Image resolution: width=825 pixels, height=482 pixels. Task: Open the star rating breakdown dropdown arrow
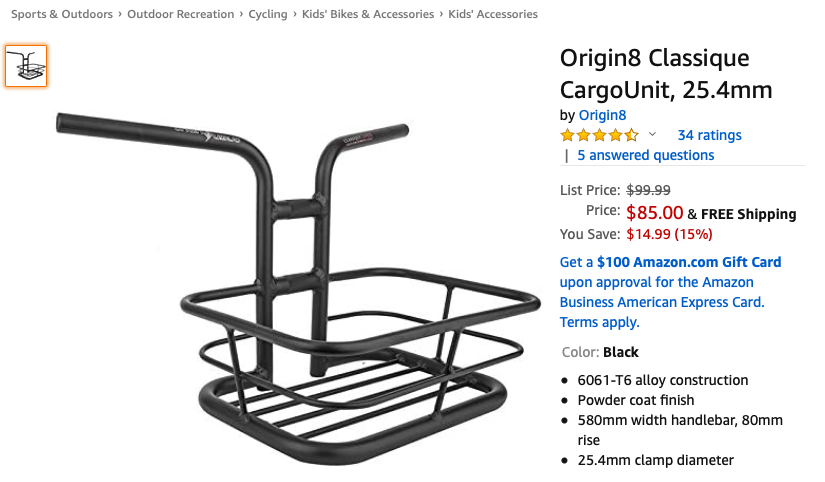653,135
